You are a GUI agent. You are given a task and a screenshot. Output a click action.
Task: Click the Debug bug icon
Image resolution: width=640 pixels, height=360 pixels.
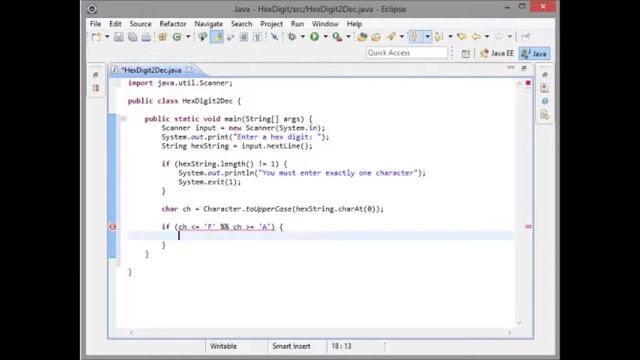click(x=292, y=37)
